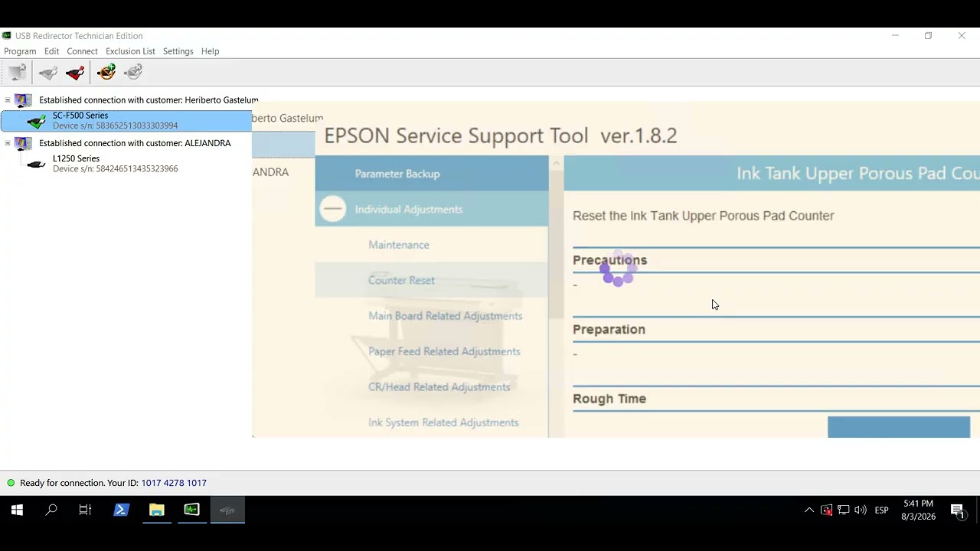
Task: Click the Epson menu scrollbar up arrow
Action: [x=557, y=163]
